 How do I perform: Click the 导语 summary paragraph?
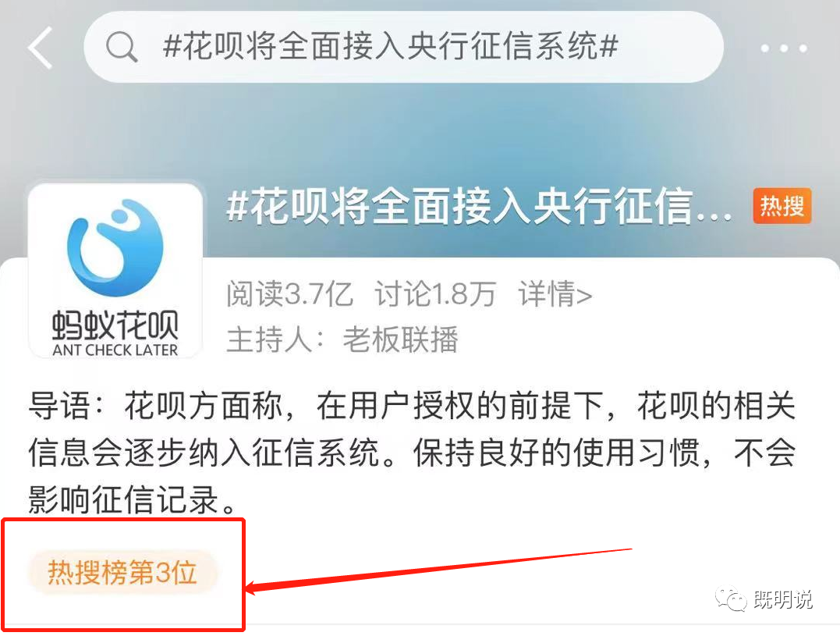(412, 453)
